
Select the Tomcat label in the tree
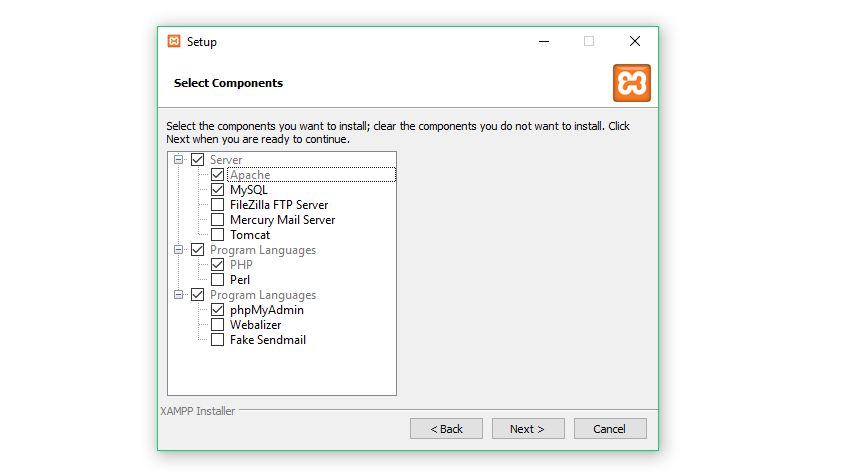pos(249,235)
